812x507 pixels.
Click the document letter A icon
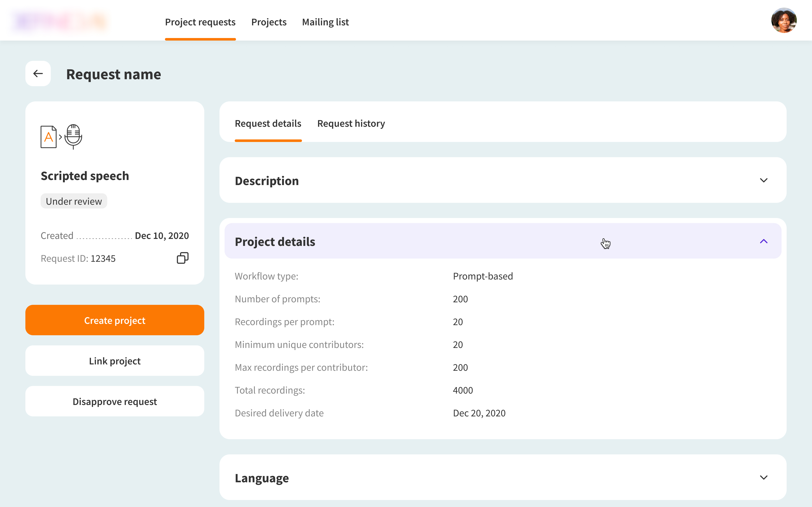(48, 137)
